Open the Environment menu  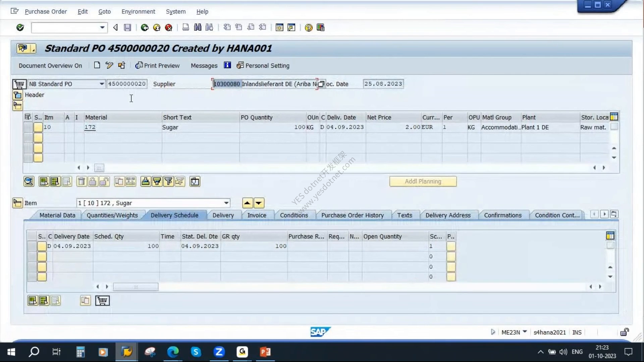coord(138,11)
